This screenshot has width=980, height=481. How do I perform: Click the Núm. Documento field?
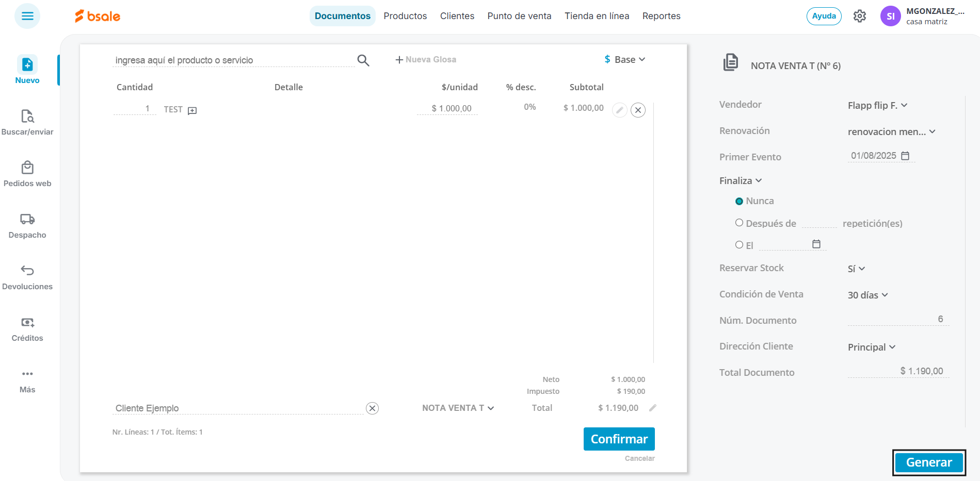pos(898,320)
